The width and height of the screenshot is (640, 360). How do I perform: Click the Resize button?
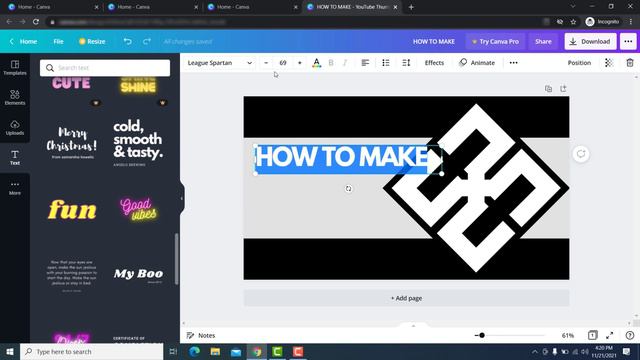[92, 41]
